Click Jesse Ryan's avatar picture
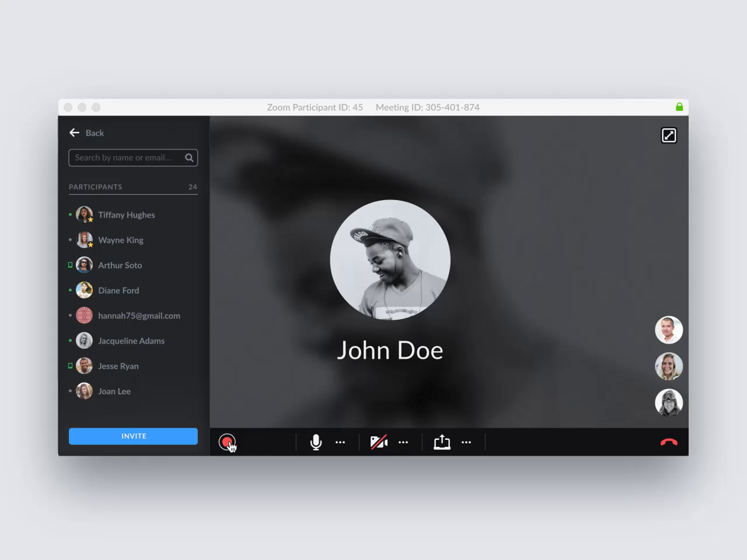The height and width of the screenshot is (560, 747). point(84,366)
